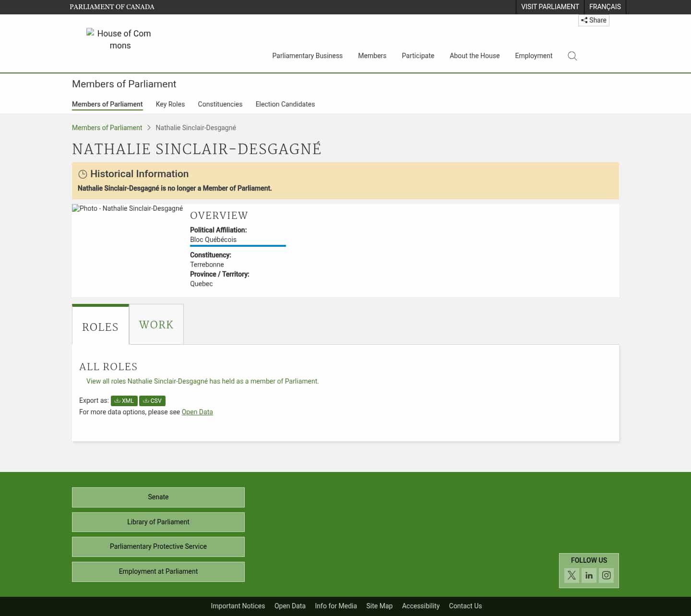Open the Election Candidates section
The width and height of the screenshot is (691, 616).
[285, 104]
